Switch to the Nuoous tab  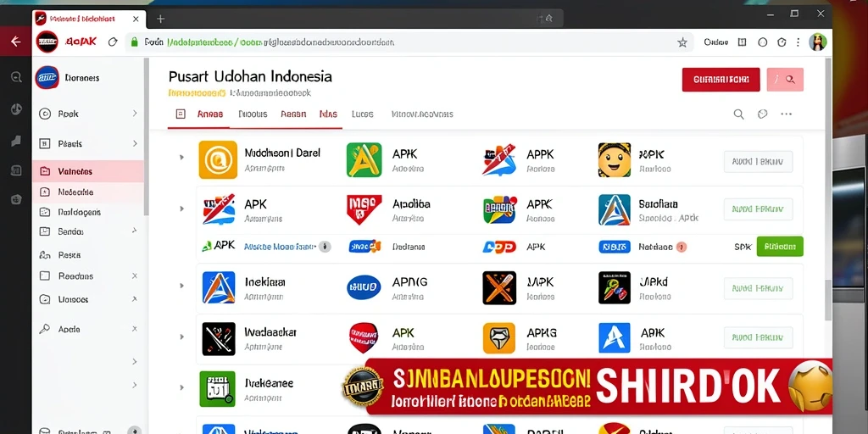[253, 114]
